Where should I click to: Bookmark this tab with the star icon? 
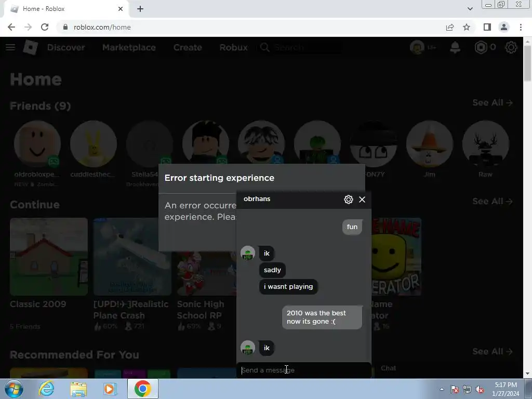(467, 27)
